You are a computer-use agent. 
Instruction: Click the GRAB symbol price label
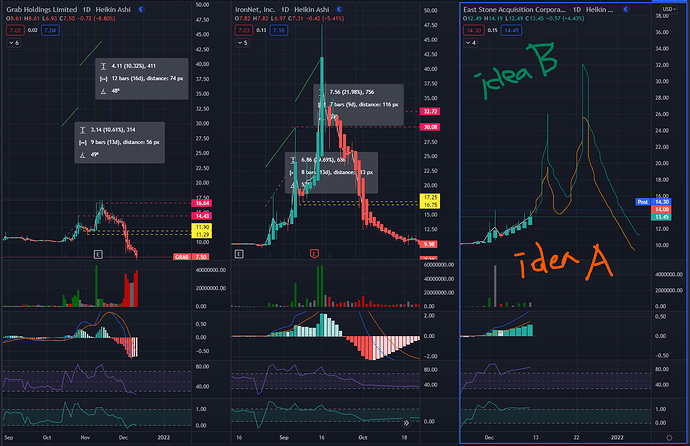coord(182,257)
